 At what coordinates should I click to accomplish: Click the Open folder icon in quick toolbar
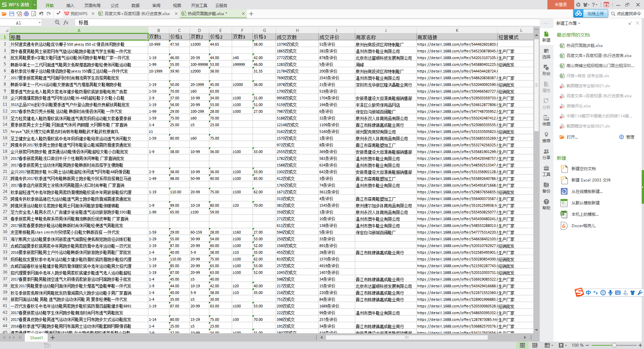point(4,14)
